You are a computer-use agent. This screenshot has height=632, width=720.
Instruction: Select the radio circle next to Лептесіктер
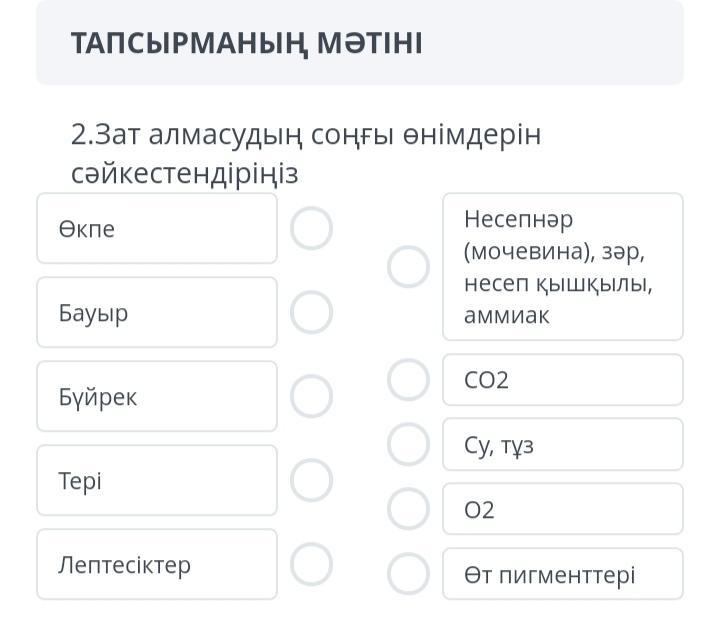tap(311, 564)
